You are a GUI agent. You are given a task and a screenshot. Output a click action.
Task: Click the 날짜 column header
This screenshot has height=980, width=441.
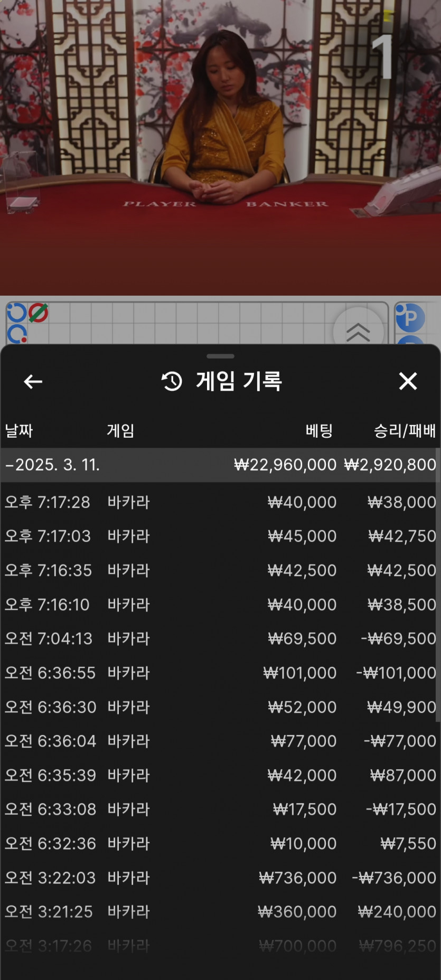click(x=19, y=430)
